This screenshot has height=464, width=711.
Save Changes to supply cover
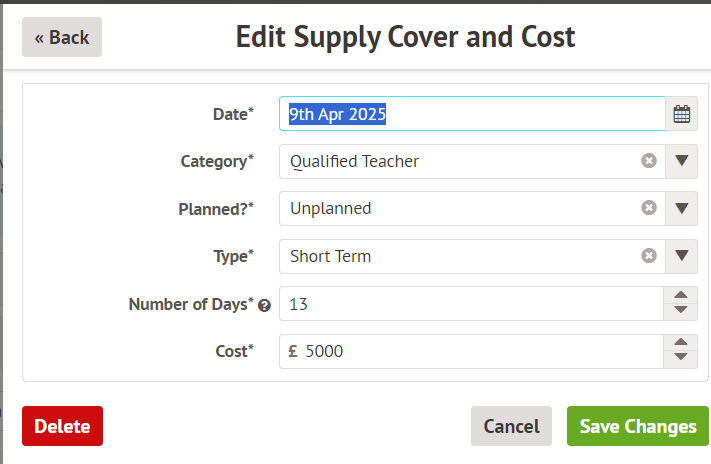(x=637, y=426)
